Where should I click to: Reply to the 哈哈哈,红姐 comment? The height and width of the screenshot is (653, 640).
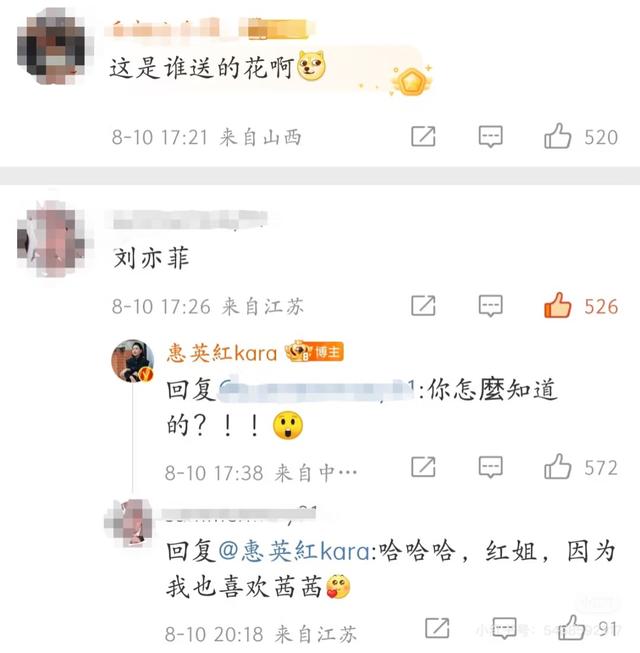504,628
